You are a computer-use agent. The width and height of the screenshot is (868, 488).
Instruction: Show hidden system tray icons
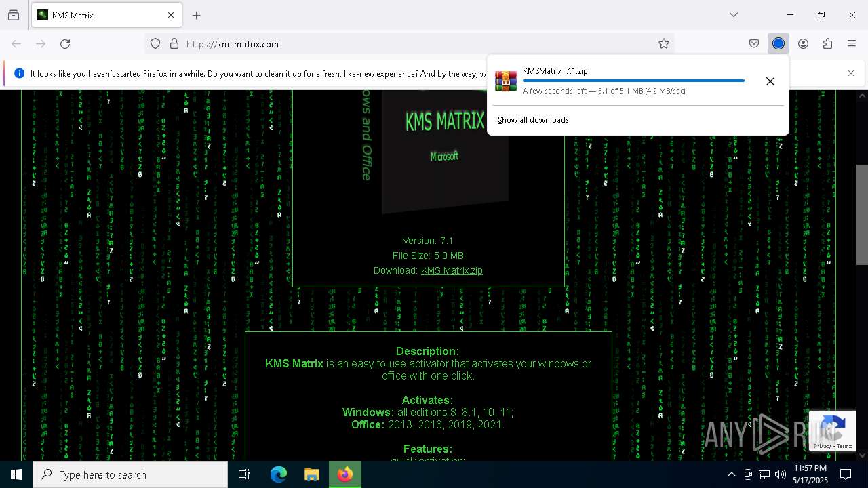coord(731,474)
